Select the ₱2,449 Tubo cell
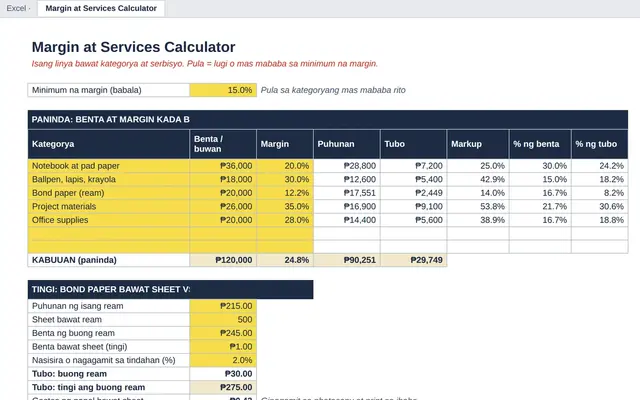 coord(413,193)
